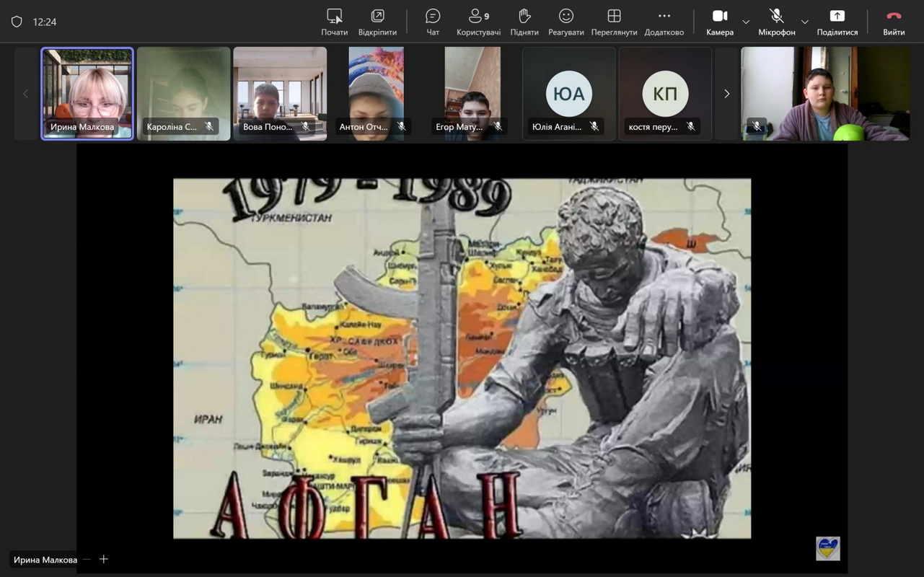The height and width of the screenshot is (577, 924).
Task: Expand the microphone options dropdown arrow
Action: 805,22
